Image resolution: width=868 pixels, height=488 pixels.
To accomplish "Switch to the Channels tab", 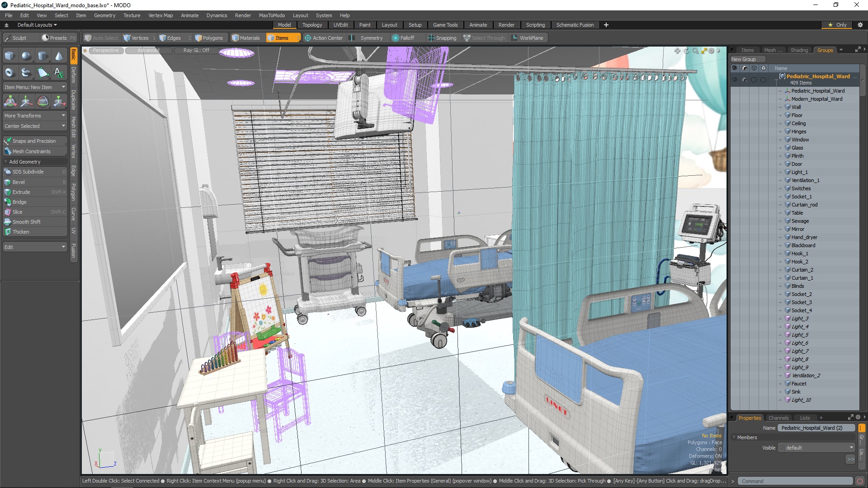I will tap(778, 418).
